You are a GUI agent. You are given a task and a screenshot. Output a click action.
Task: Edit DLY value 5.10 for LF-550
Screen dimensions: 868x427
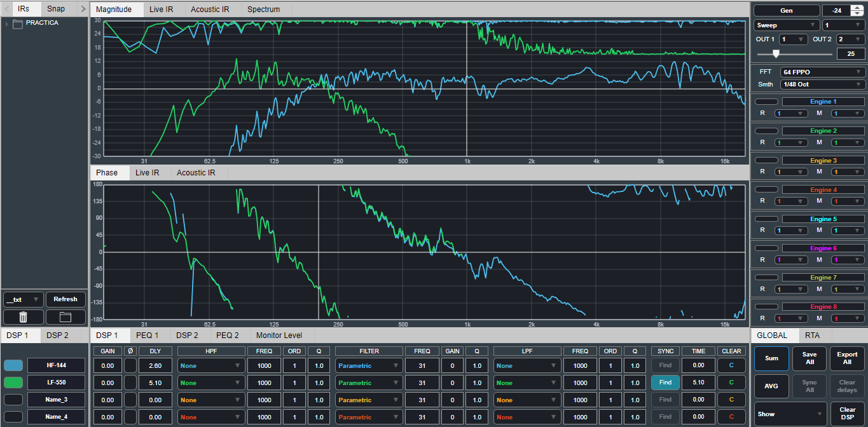click(155, 383)
